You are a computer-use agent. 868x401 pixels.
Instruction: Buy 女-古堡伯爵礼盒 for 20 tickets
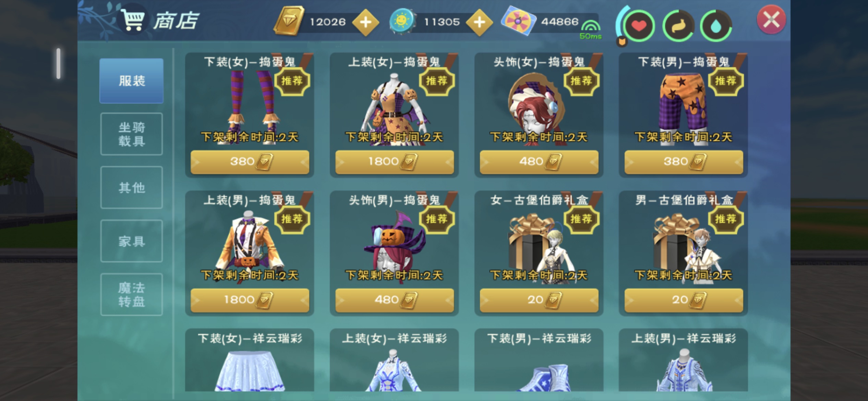tap(539, 300)
